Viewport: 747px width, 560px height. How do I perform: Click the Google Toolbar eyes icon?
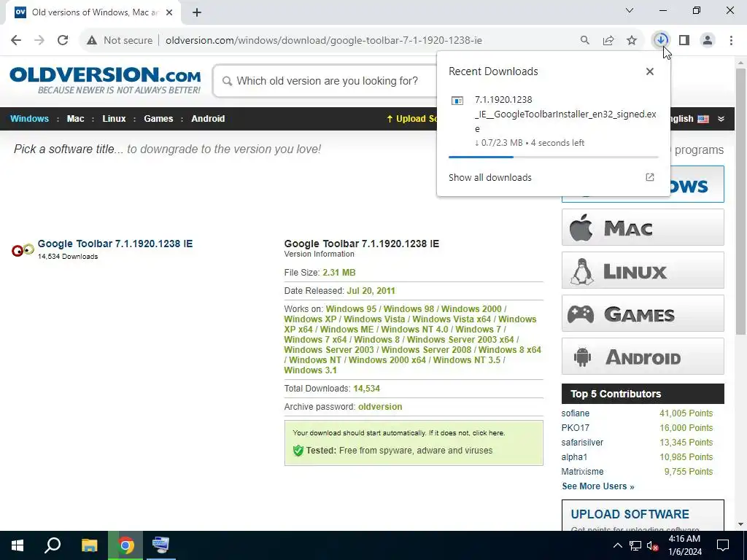(23, 249)
